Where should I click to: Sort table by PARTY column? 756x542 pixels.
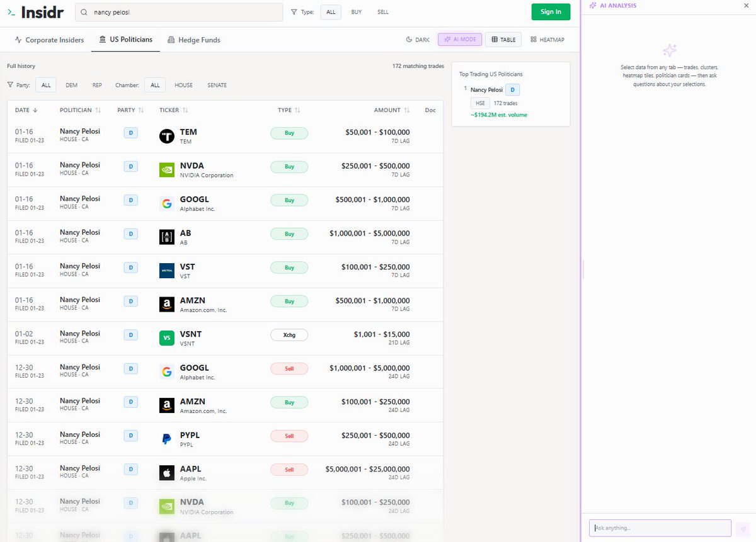tap(130, 110)
